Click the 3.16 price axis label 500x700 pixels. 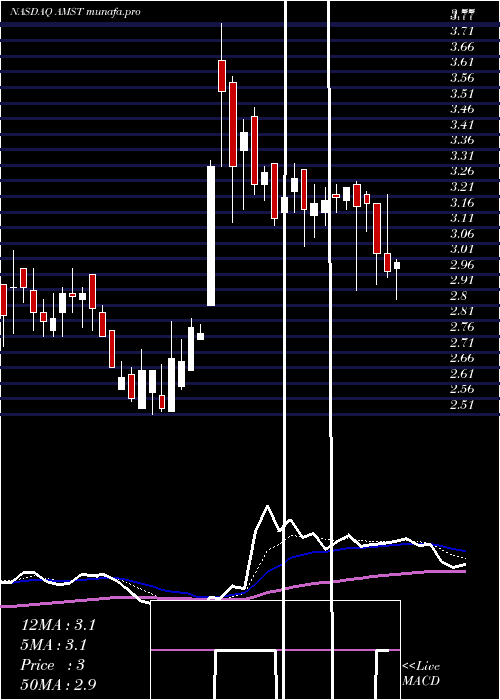[x=462, y=203]
